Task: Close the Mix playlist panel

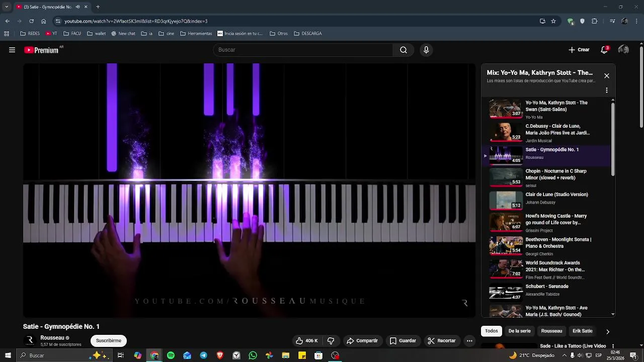Action: coord(607,76)
